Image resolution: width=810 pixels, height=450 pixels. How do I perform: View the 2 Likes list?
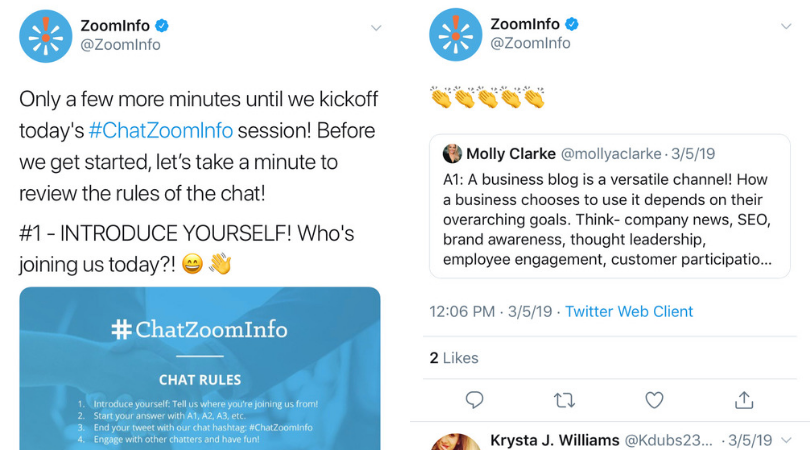(x=454, y=358)
